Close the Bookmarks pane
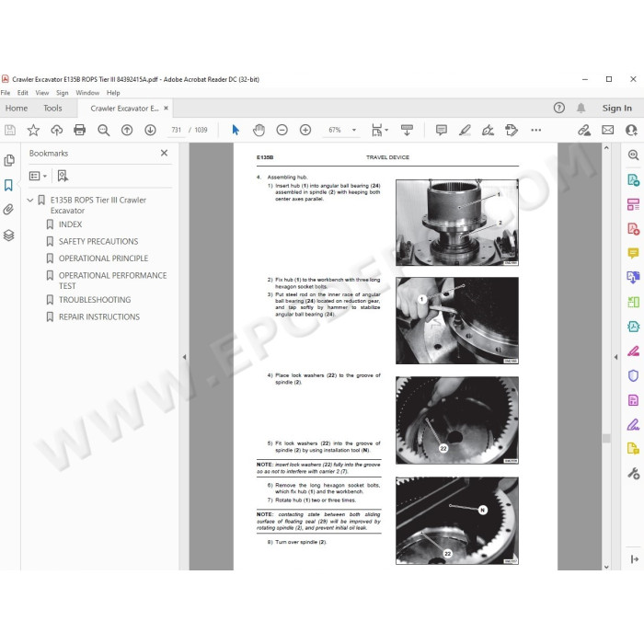The width and height of the screenshot is (644, 644). [x=165, y=153]
